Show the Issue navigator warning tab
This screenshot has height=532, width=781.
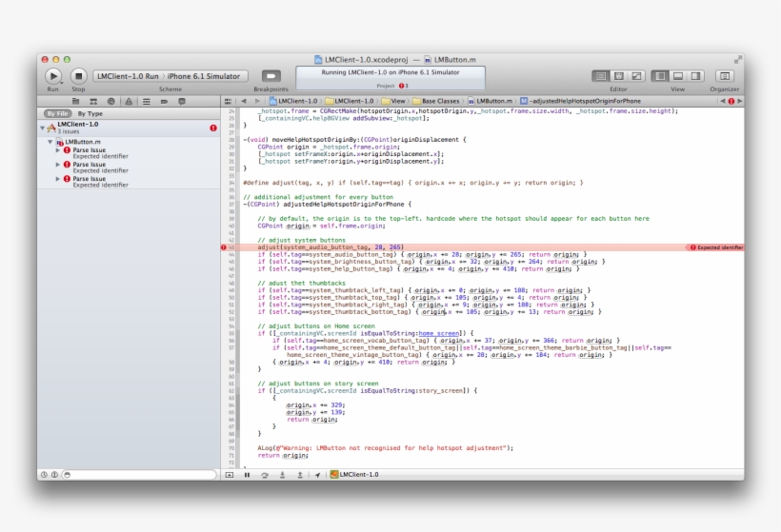point(129,101)
